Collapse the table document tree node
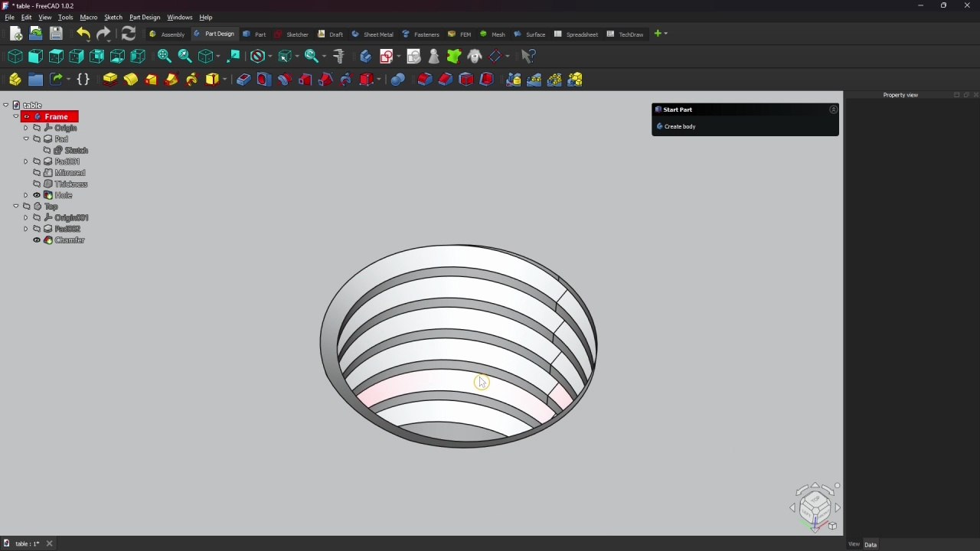 click(x=5, y=106)
